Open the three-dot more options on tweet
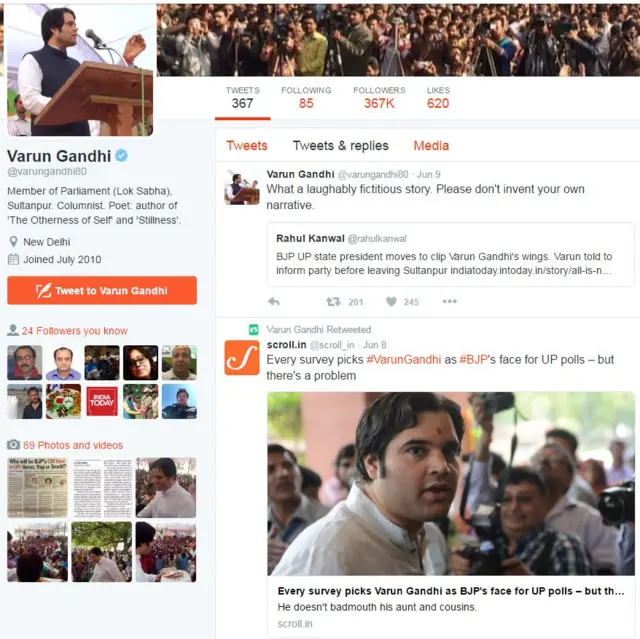Viewport: 640px width, 639px height. (x=449, y=302)
